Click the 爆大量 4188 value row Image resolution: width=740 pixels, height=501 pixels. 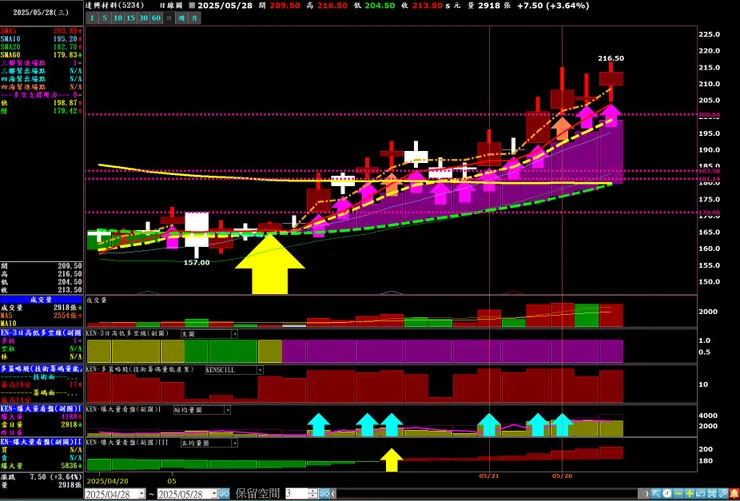coord(42,417)
